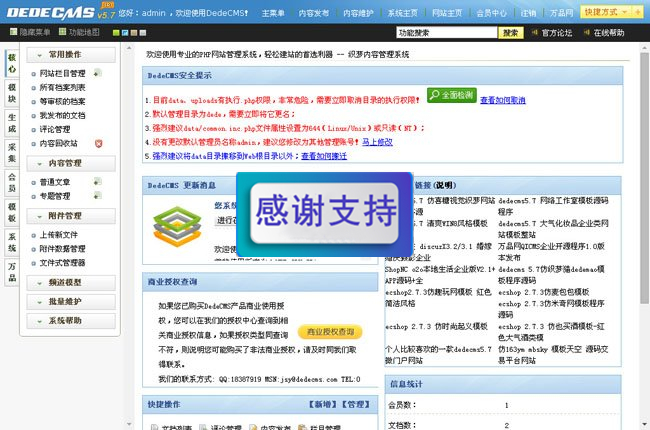Screen dimensions: 650x430
Task: Go to 系统主页 in the top navigation
Action: point(403,13)
